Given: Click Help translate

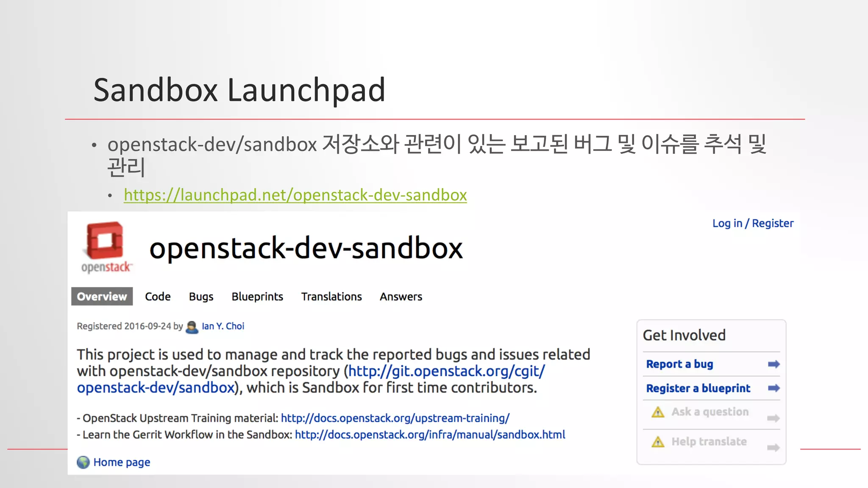Looking at the screenshot, I should click(x=709, y=442).
